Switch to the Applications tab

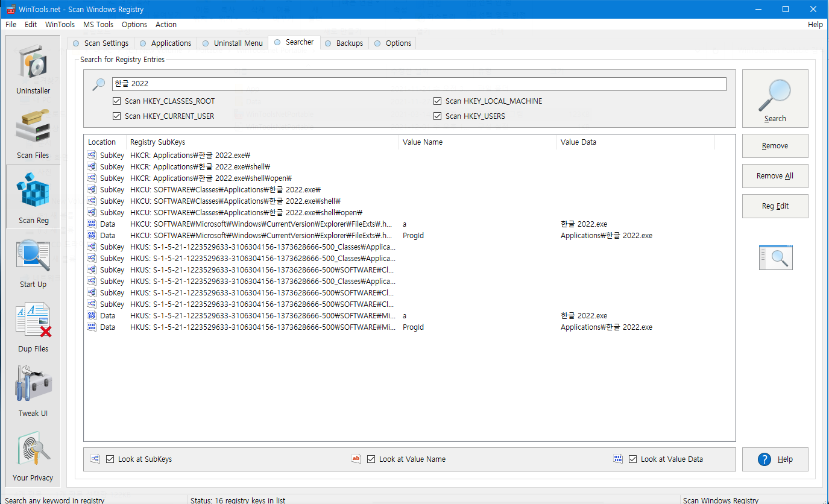coord(165,43)
